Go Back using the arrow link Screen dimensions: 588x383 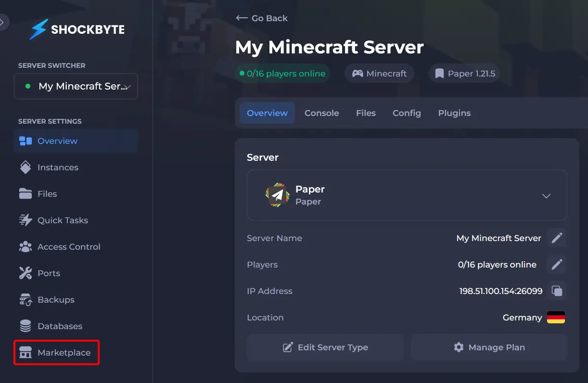point(262,18)
